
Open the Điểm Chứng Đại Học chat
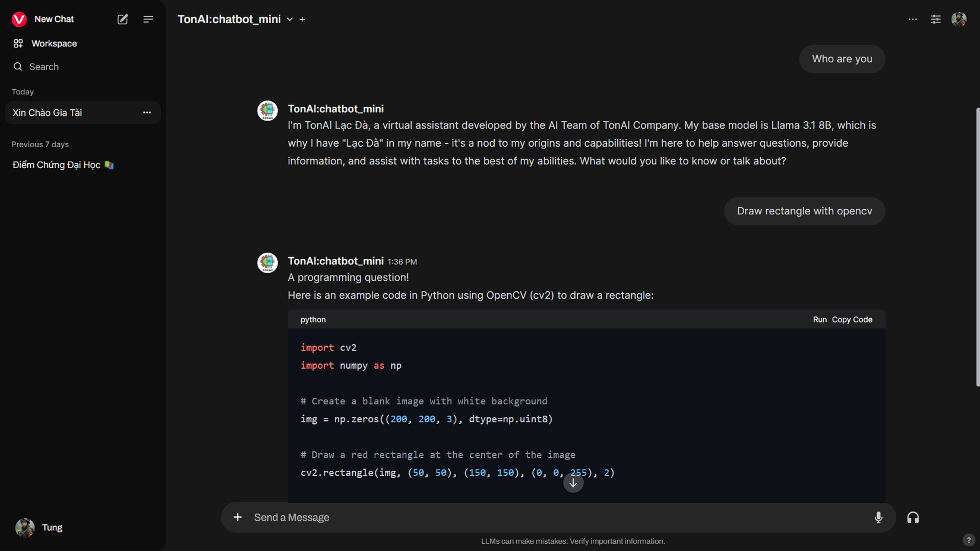(56, 165)
